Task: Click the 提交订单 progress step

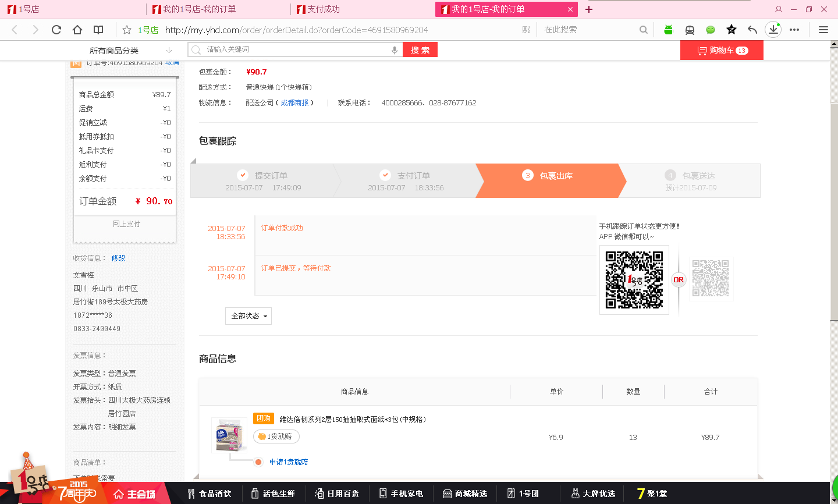Action: (x=264, y=181)
